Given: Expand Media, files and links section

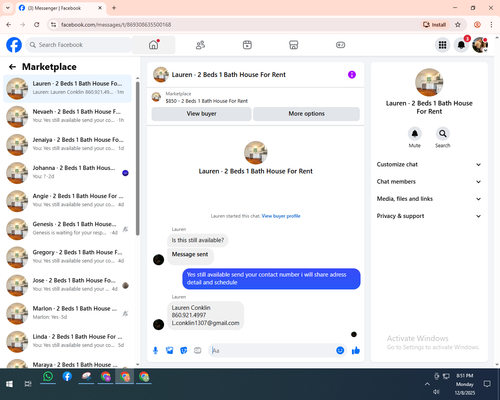Looking at the screenshot, I should (429, 199).
